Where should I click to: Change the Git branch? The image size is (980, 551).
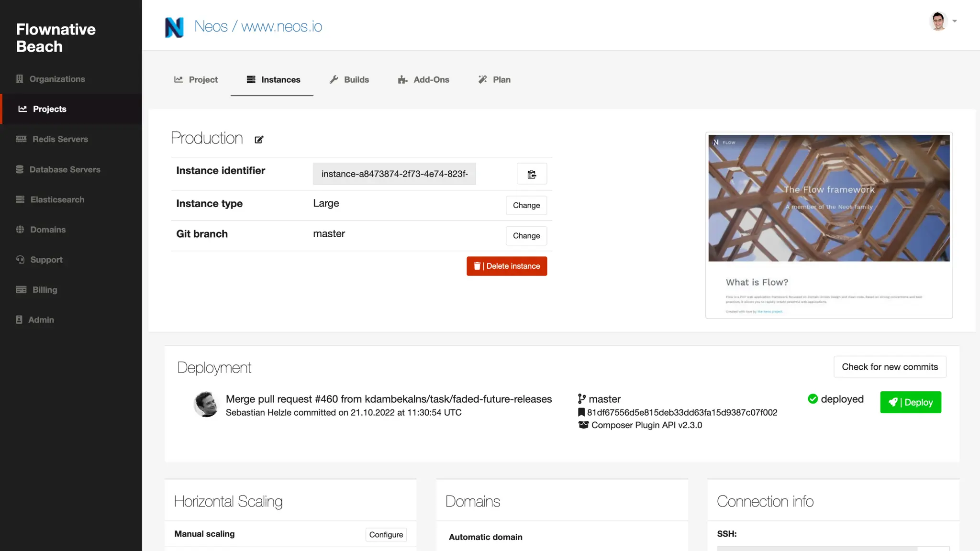point(526,236)
